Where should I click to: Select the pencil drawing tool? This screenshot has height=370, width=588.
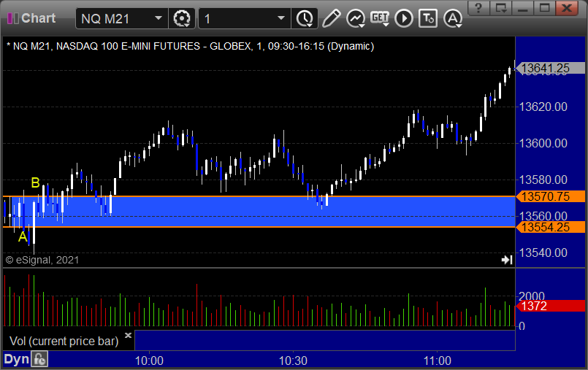click(x=331, y=18)
